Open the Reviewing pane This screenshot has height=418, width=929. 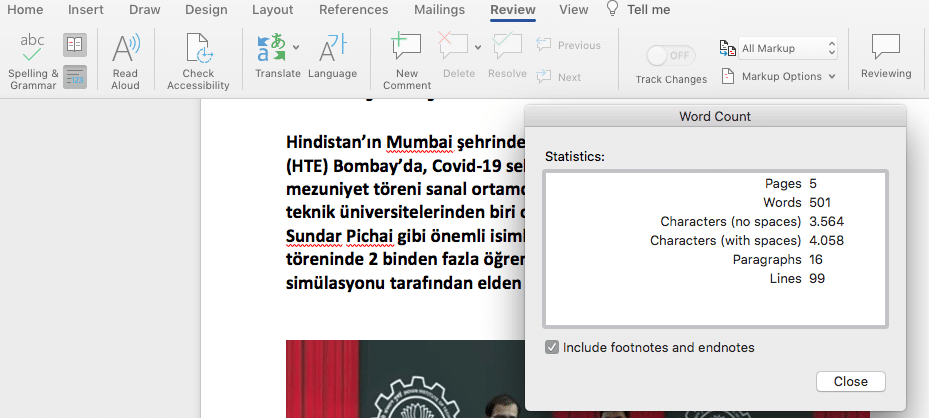(x=886, y=56)
